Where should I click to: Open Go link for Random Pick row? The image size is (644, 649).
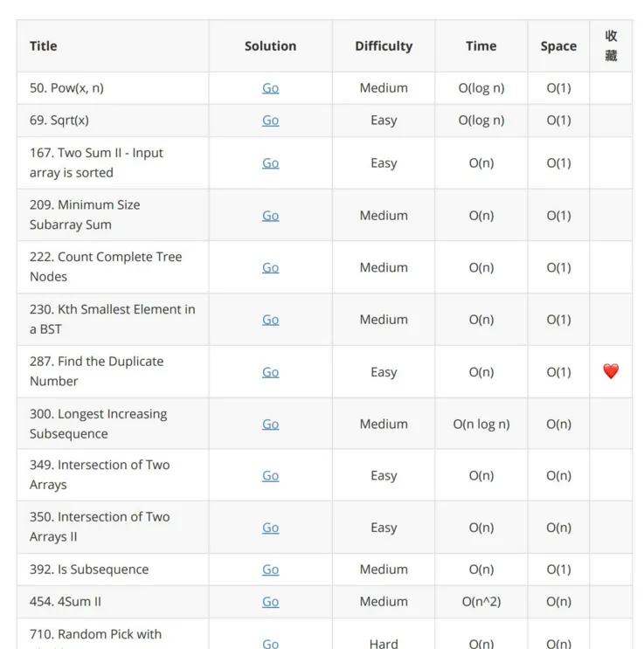pos(271,644)
